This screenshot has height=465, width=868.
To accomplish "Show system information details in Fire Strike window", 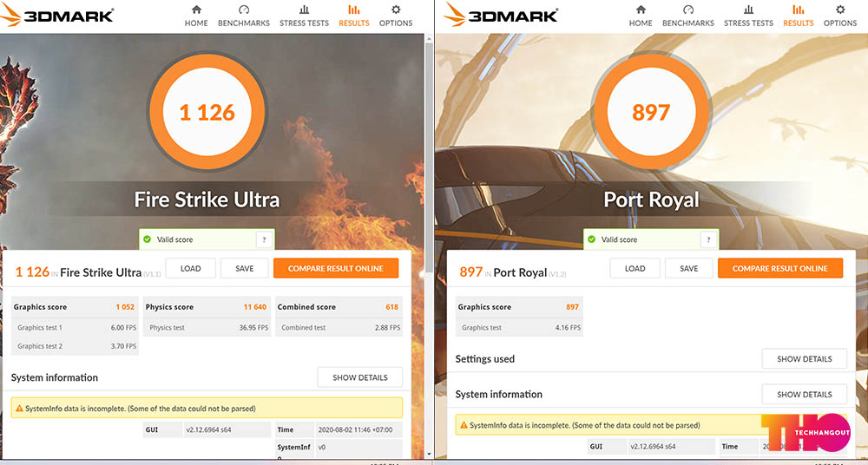I will pos(360,377).
